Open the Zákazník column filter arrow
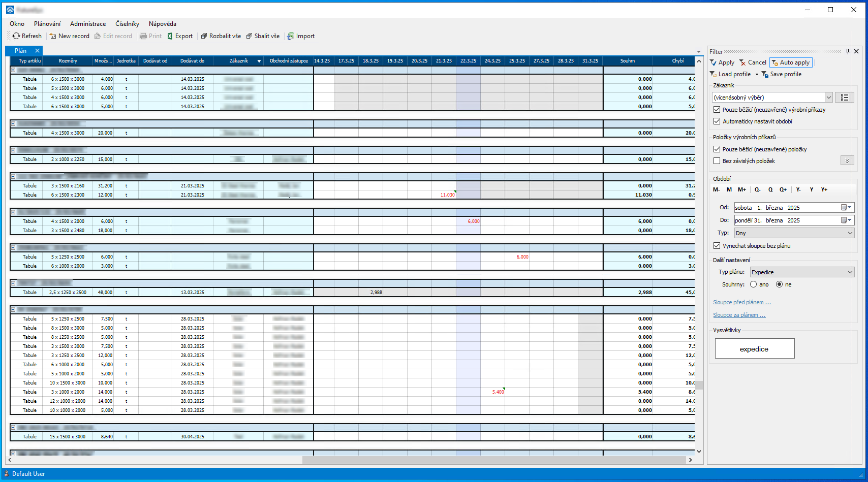Viewport: 868px width, 482px height. pyautogui.click(x=259, y=61)
